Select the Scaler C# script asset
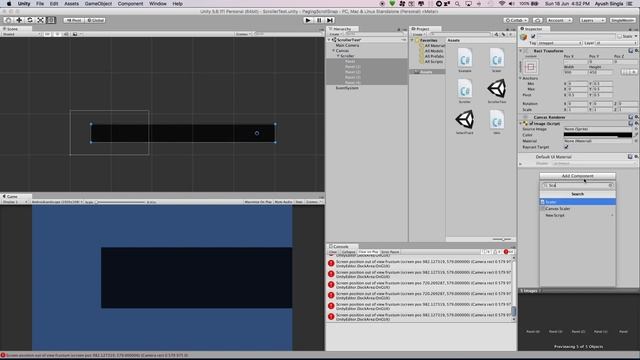640x360 pixels. [497, 60]
